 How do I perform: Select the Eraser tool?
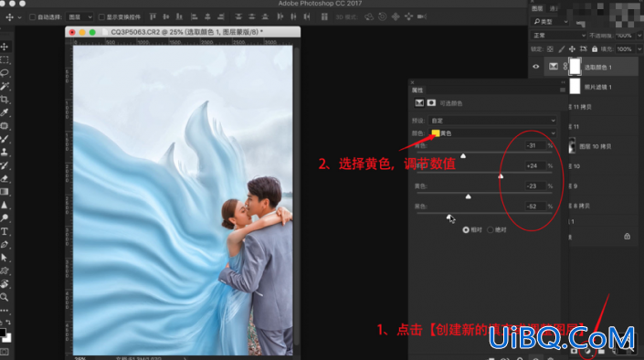tap(5, 178)
